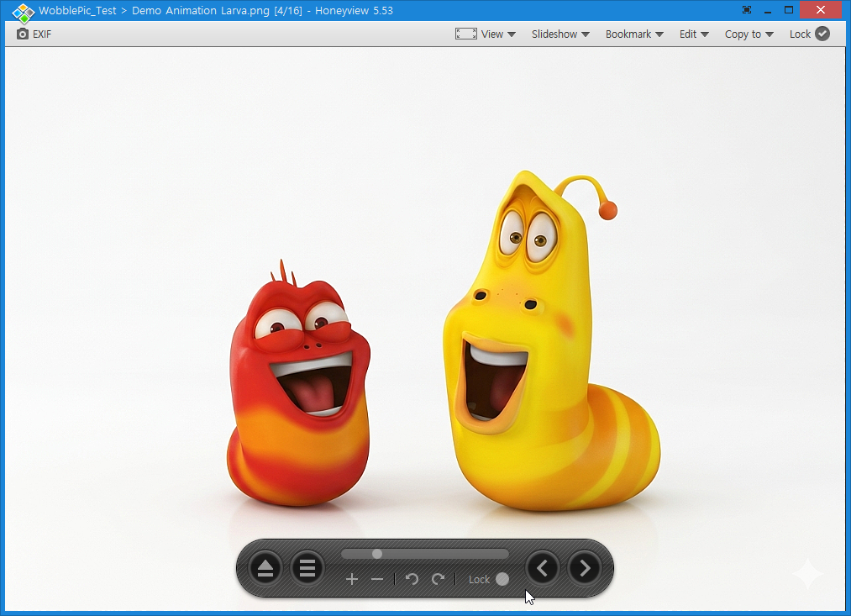Screen dimensions: 851x616
Task: Zoom out with the minus icon
Action: pyautogui.click(x=377, y=580)
